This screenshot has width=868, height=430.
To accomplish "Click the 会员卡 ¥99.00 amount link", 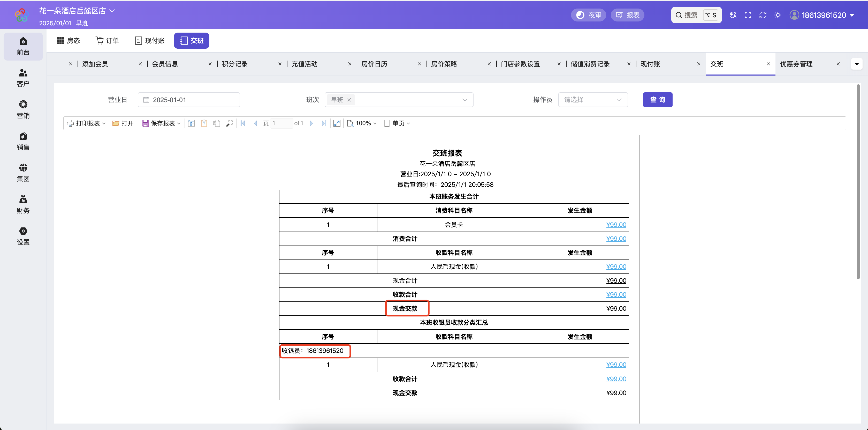I will tap(616, 225).
